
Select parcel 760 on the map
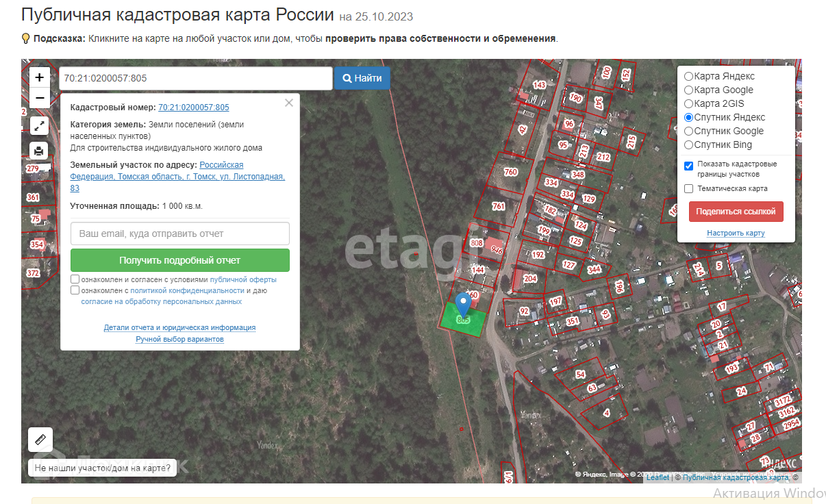tap(510, 172)
